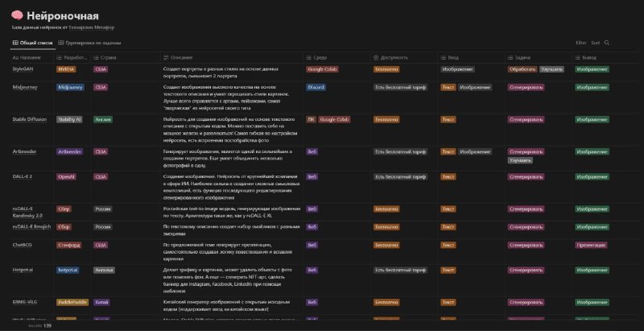This screenshot has width=644, height=331.
Task: Open the Midjourney row entry
Action: [24, 88]
